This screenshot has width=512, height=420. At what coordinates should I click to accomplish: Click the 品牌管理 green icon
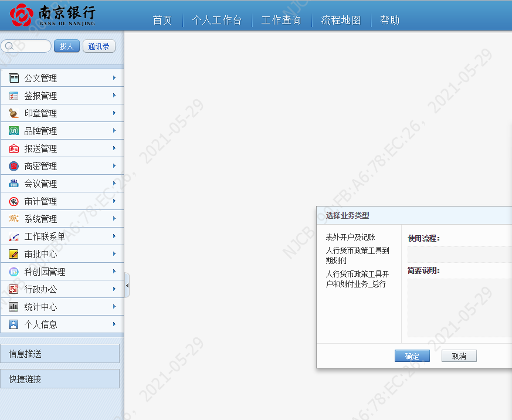click(x=13, y=131)
